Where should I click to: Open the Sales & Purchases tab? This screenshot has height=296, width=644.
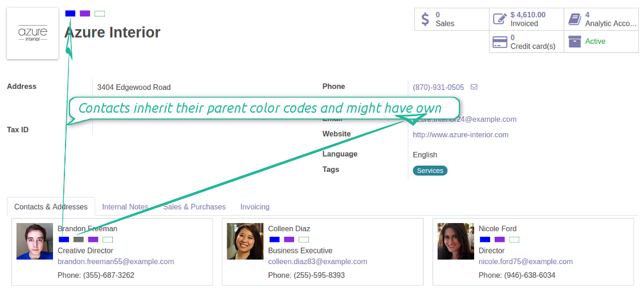[x=194, y=207]
